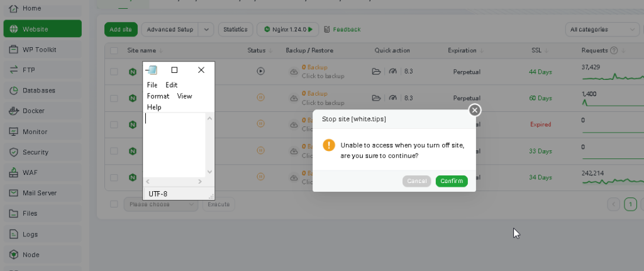Click the running status icon in 44 Days row
This screenshot has height=271, width=644.
click(x=260, y=71)
